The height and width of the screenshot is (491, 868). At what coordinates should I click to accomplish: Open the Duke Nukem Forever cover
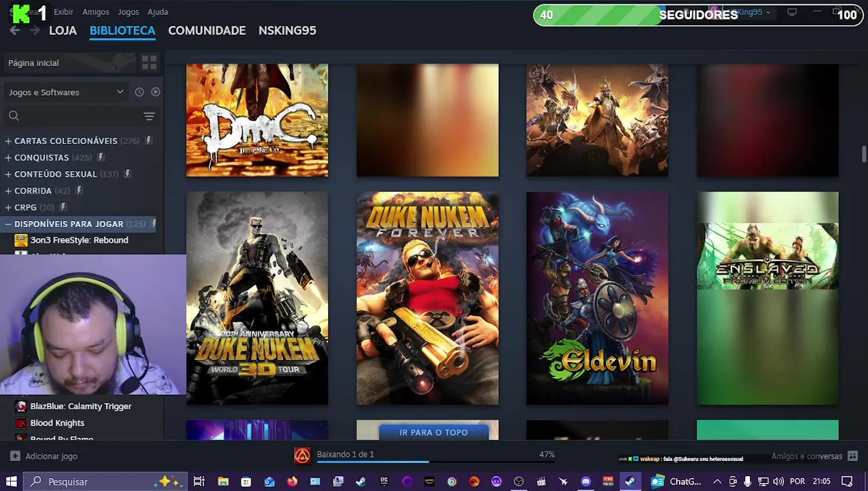(x=427, y=298)
